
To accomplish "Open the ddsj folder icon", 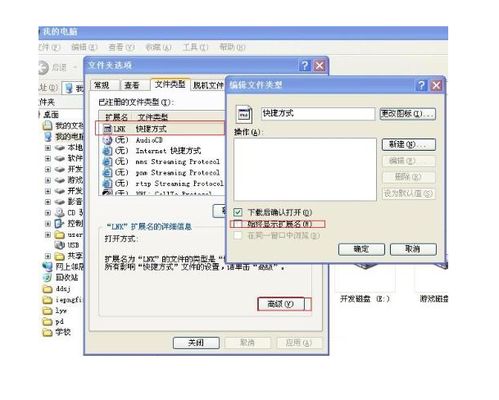I will point(48,289).
